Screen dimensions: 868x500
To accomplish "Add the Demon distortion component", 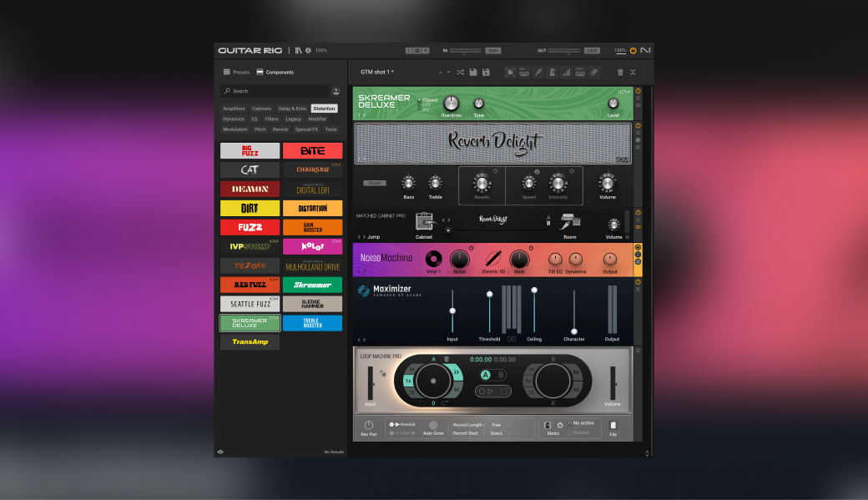I will pyautogui.click(x=250, y=189).
